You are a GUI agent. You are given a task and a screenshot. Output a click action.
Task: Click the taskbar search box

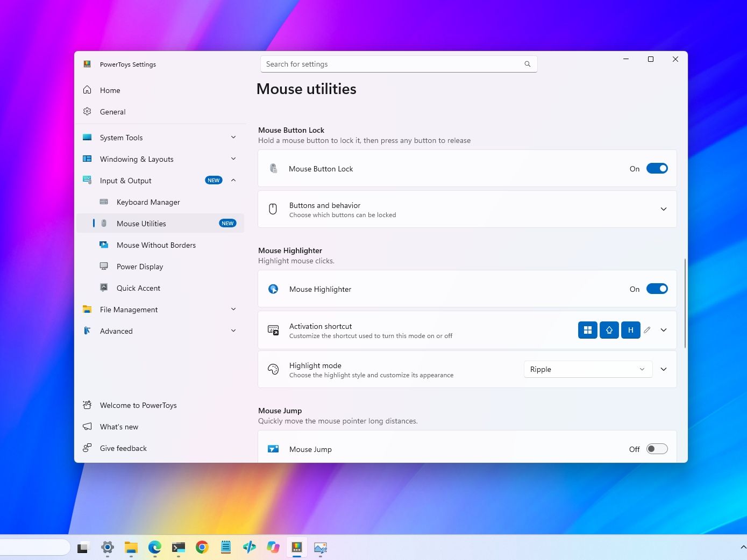pos(35,548)
